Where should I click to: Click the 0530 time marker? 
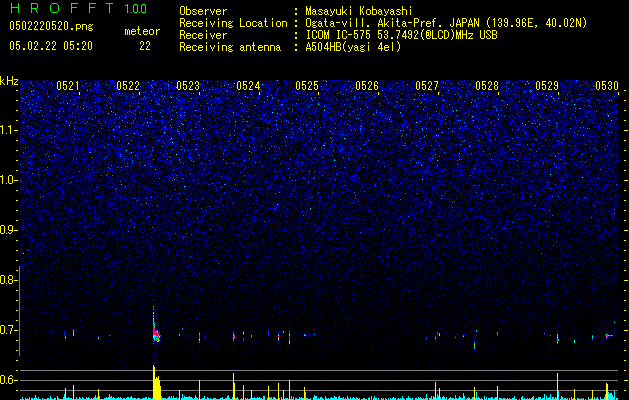[x=607, y=86]
